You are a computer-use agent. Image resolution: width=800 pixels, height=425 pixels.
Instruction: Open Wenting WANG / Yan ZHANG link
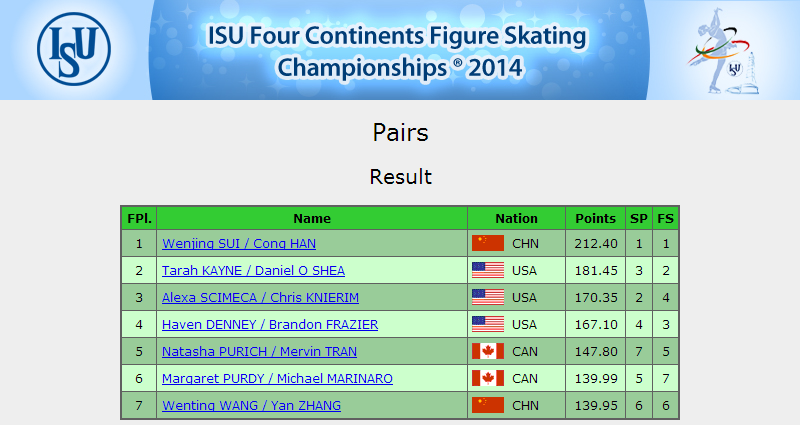(251, 406)
